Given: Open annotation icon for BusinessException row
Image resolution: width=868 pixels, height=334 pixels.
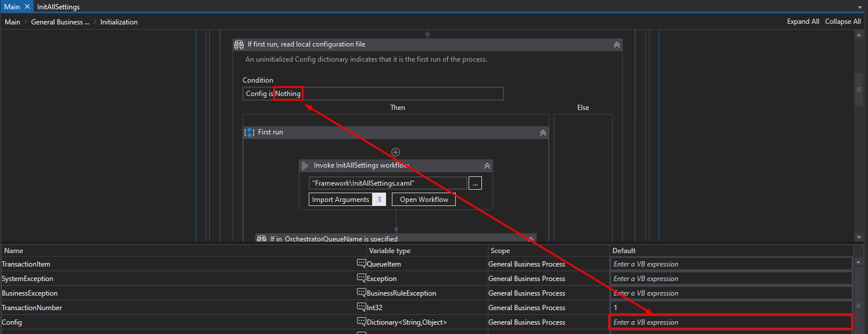Looking at the screenshot, I should click(x=361, y=293).
